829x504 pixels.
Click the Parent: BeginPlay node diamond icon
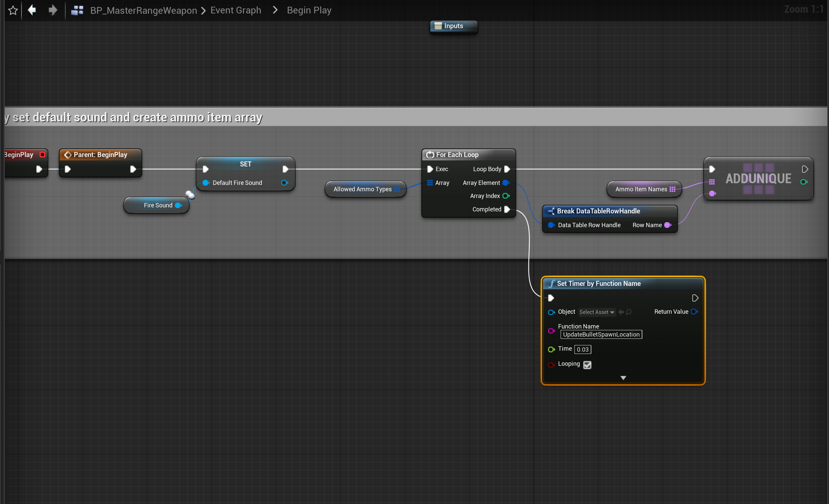pos(67,155)
